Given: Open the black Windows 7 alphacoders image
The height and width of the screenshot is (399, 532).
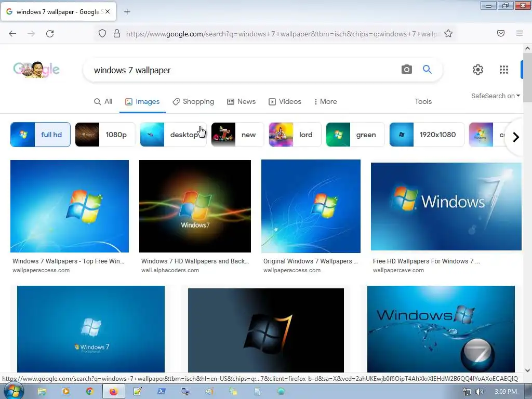Looking at the screenshot, I should (x=195, y=206).
